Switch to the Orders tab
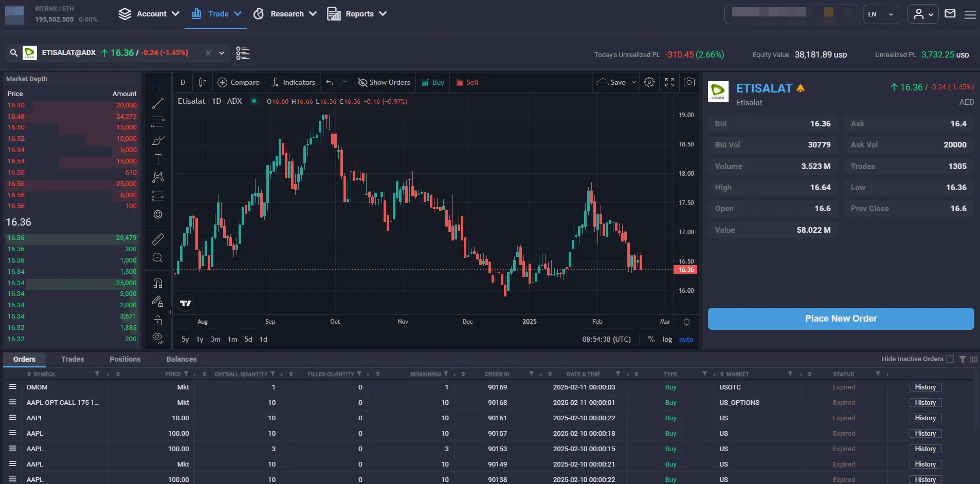 coord(25,359)
